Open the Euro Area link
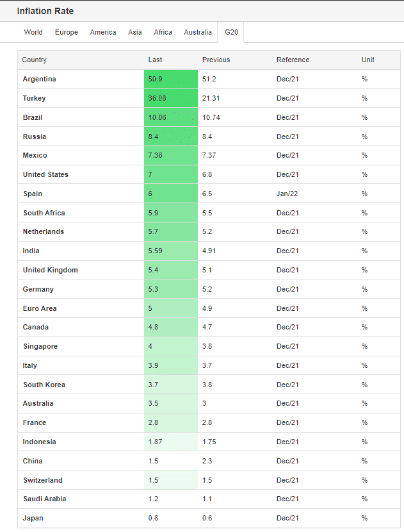 click(x=40, y=308)
